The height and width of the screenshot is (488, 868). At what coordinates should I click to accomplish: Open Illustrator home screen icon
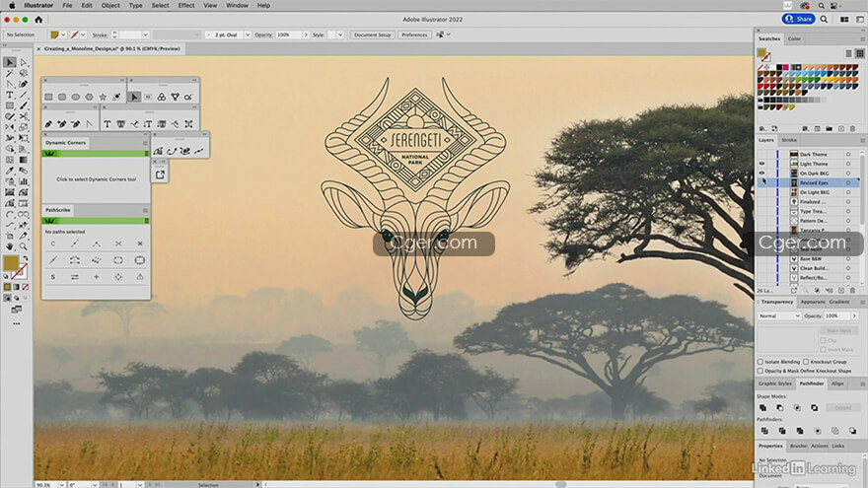[x=38, y=20]
